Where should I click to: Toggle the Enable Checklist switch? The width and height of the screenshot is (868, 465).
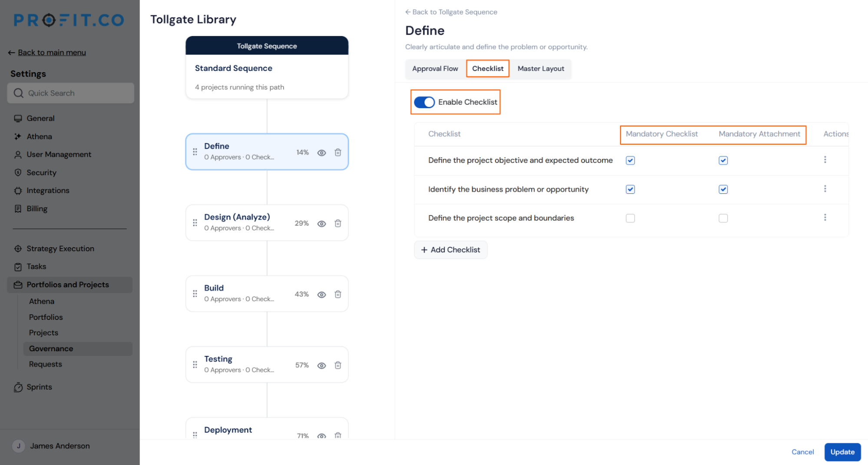pos(424,102)
